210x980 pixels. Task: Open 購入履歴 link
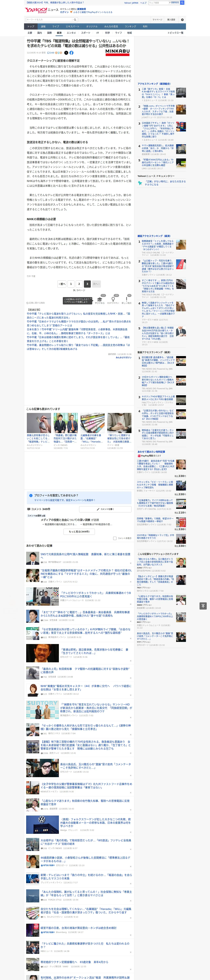click(171, 19)
